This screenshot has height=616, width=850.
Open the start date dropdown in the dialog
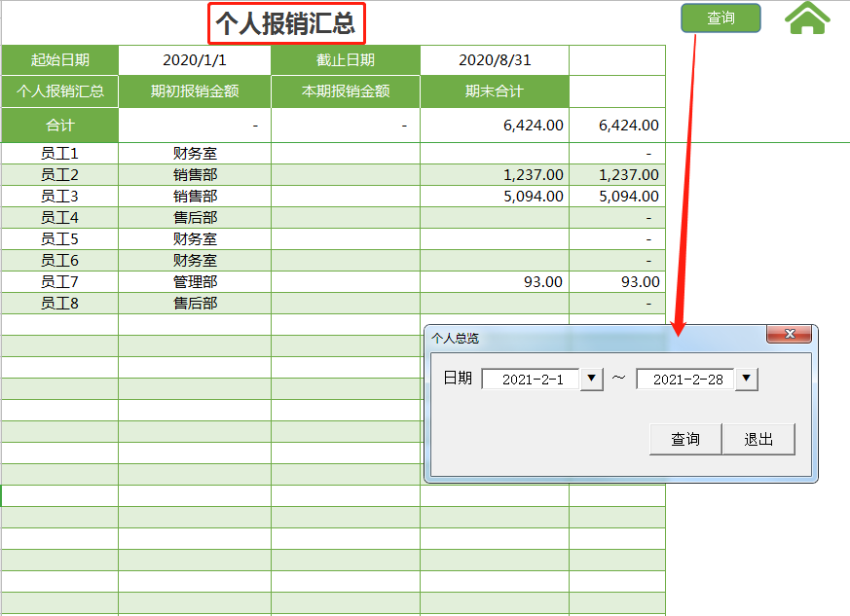590,380
